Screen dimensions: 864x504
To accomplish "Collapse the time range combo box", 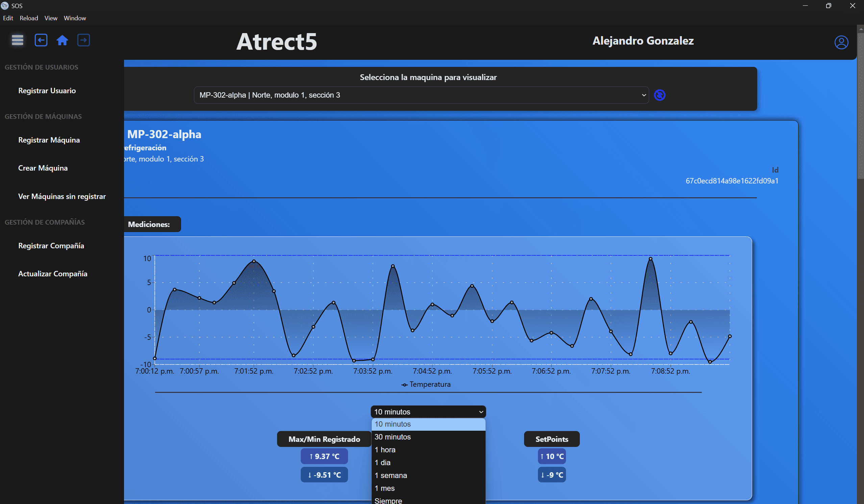I will [x=428, y=412].
